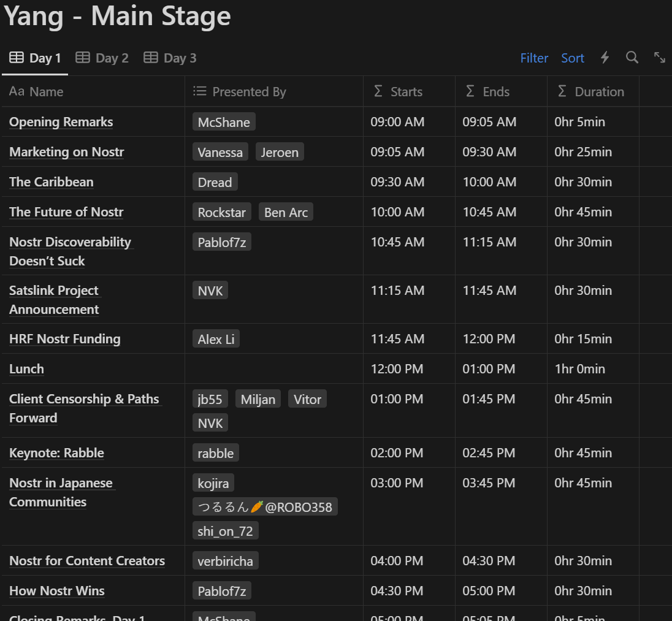Open the Sort option

(573, 58)
